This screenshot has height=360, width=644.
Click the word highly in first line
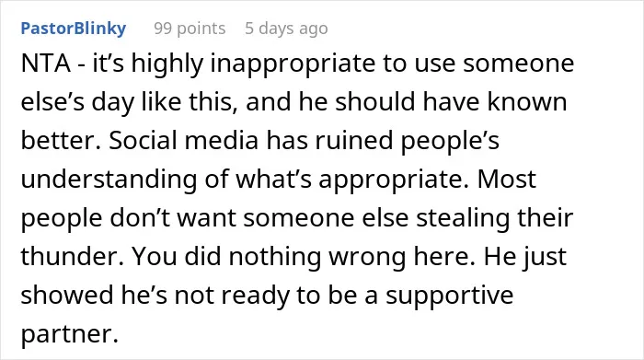[x=167, y=64]
